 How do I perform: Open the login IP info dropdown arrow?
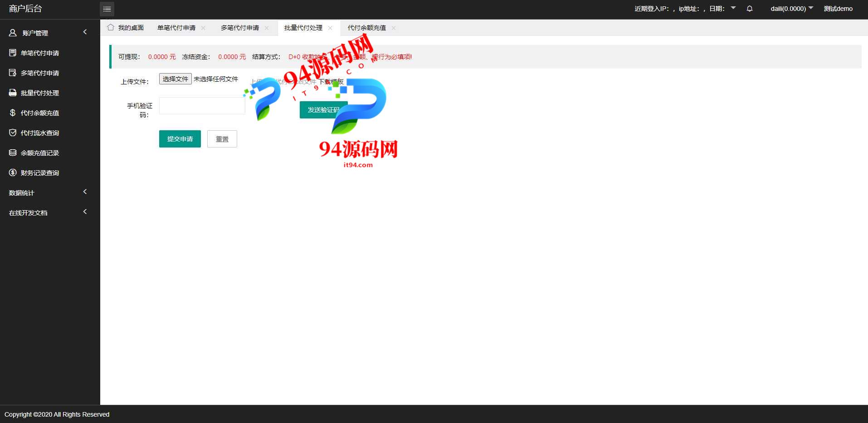[x=733, y=8]
